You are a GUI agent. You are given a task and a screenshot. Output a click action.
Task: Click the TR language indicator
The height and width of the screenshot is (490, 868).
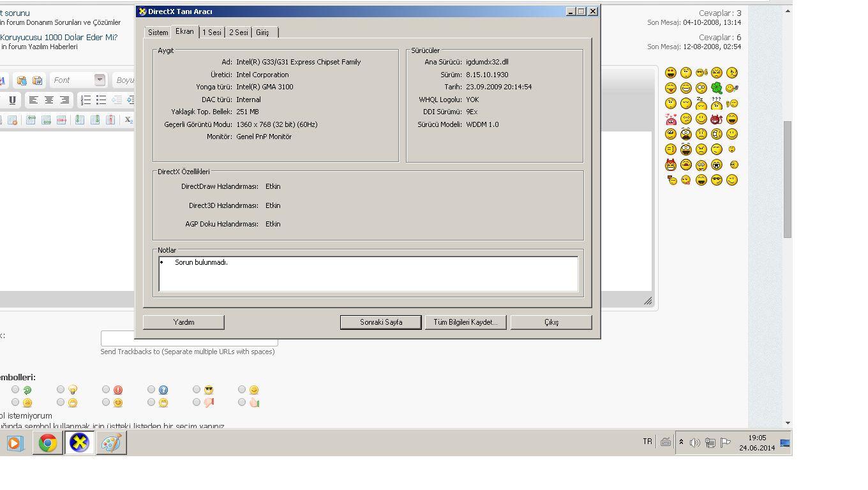(648, 442)
